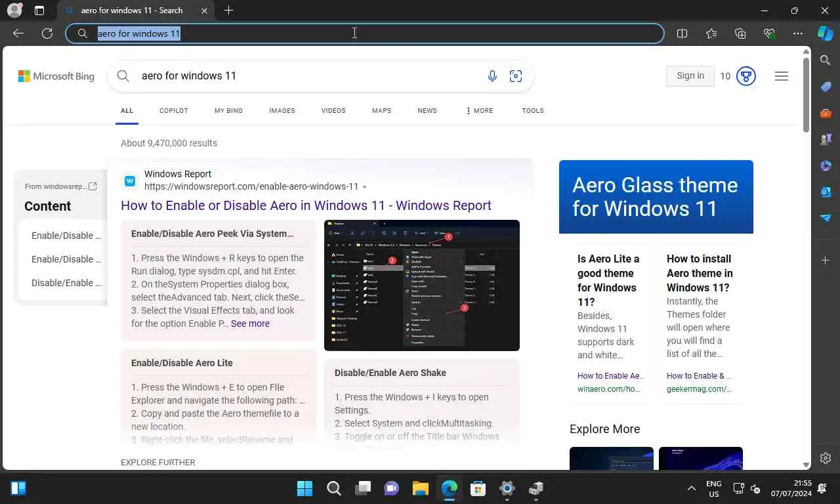Open the Games chess icon in sidebar

tap(826, 139)
